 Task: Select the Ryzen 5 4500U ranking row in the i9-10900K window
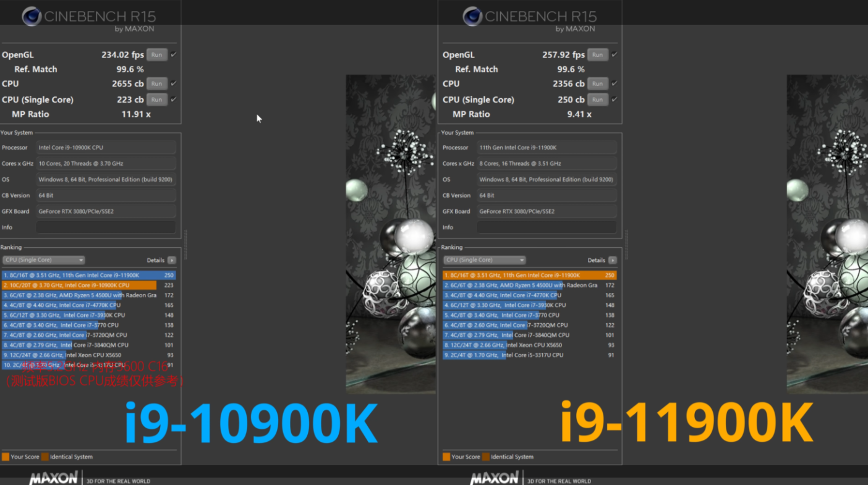(89, 295)
